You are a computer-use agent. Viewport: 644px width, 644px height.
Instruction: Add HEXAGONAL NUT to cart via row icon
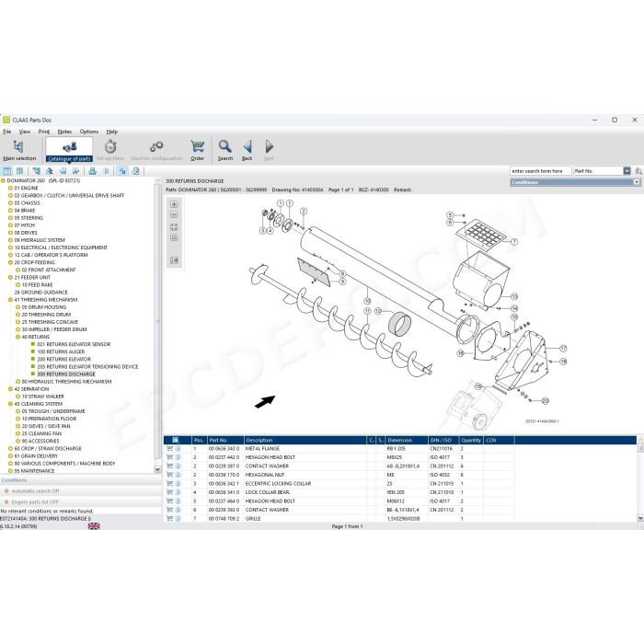pos(169,475)
